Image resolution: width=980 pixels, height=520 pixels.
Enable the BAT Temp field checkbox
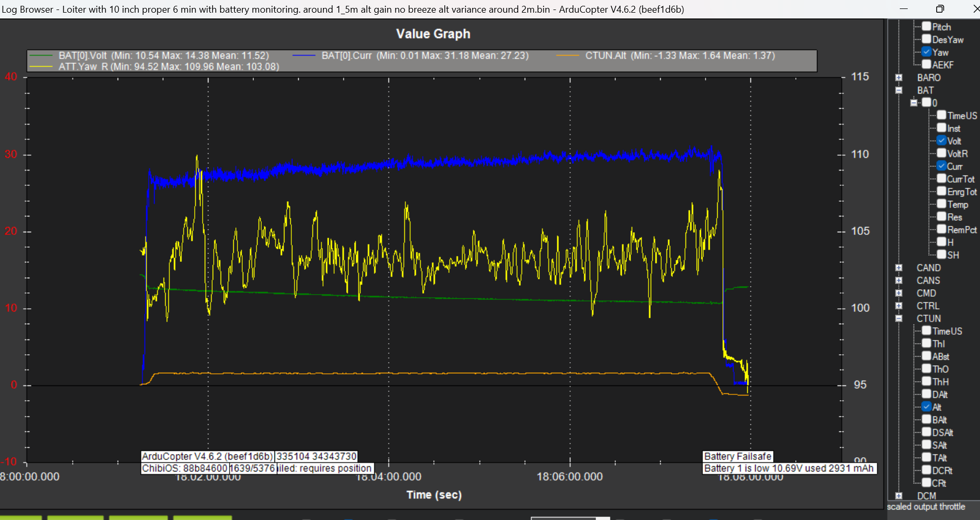pyautogui.click(x=941, y=204)
